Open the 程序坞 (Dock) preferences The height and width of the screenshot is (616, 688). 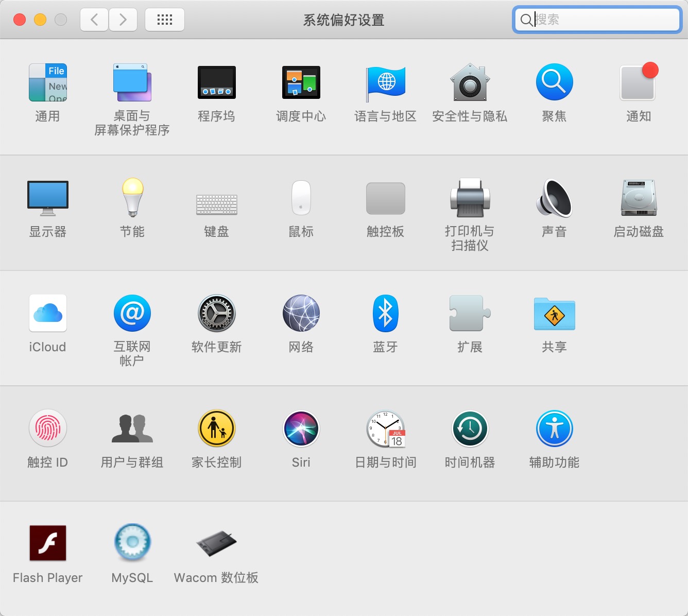click(x=217, y=82)
